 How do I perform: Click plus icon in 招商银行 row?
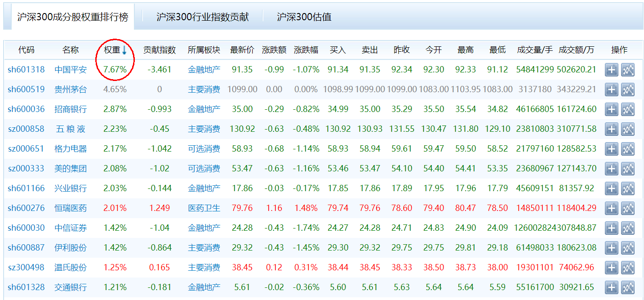tap(611, 109)
